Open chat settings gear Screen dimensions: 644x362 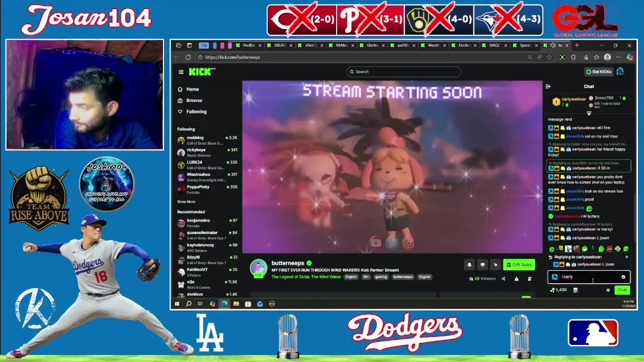click(x=608, y=290)
